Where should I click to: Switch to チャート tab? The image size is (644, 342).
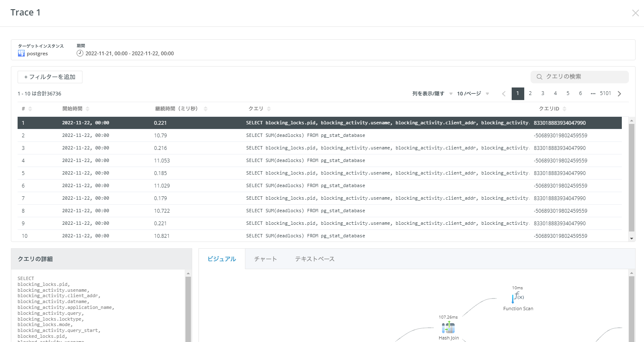pyautogui.click(x=265, y=259)
